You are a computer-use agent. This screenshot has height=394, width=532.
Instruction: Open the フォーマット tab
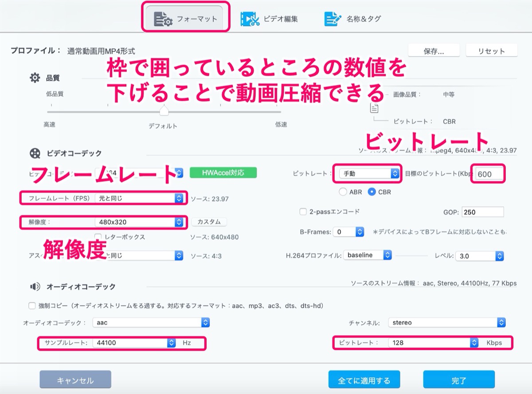point(186,19)
